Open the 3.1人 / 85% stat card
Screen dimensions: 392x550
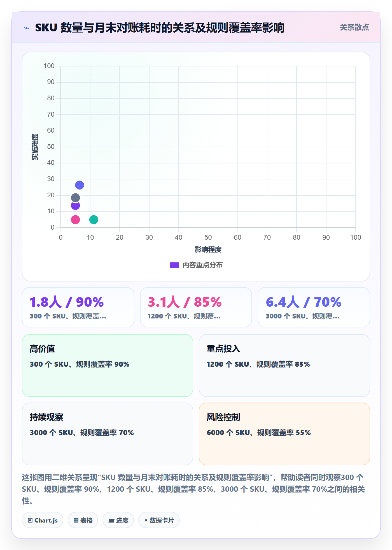coord(196,307)
